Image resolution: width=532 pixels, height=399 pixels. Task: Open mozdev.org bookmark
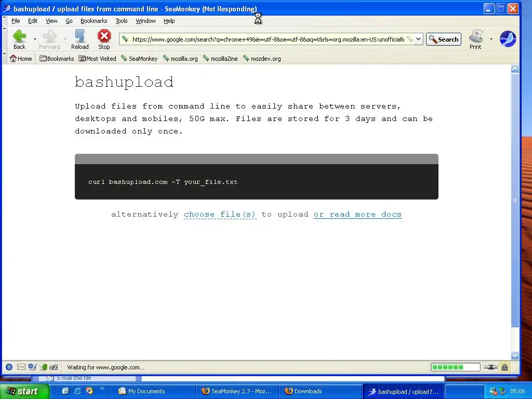coord(262,58)
